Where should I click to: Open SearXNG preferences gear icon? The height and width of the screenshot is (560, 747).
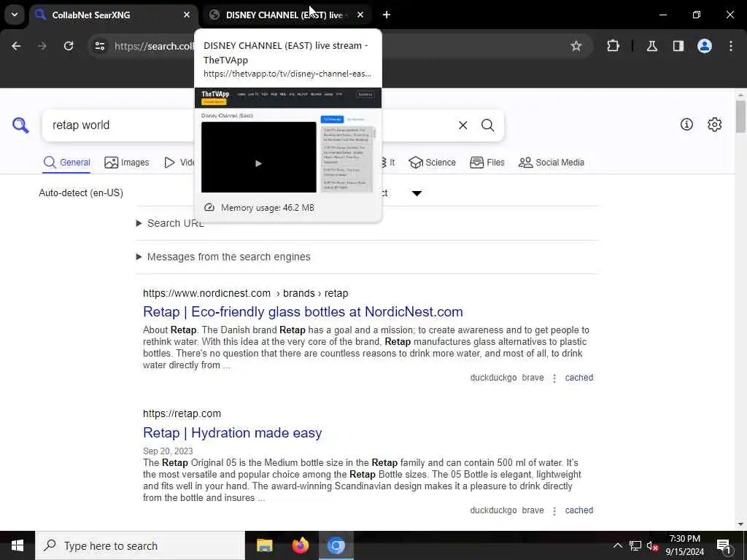coord(714,125)
